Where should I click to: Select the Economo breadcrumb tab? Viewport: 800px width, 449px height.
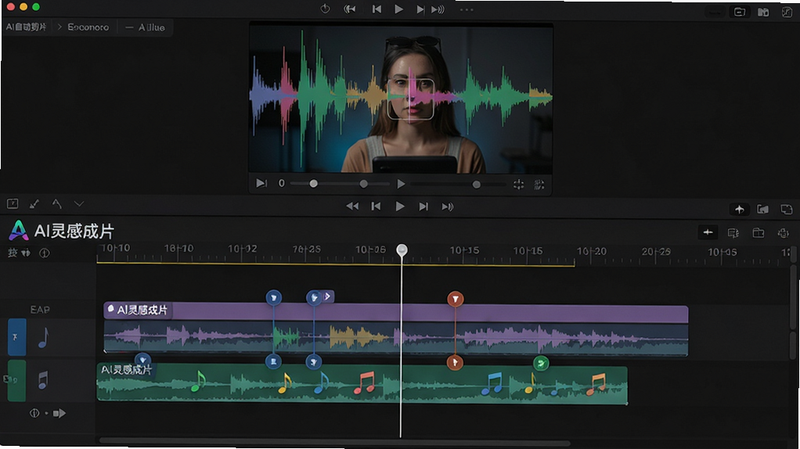coord(88,27)
